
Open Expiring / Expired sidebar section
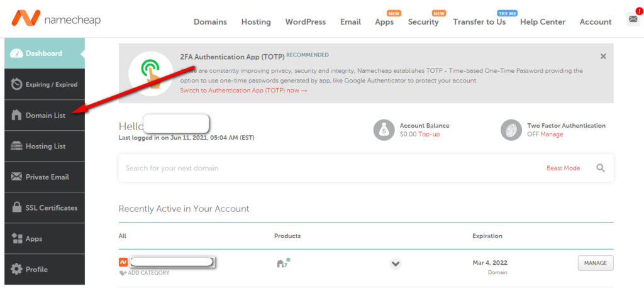pyautogui.click(x=45, y=84)
